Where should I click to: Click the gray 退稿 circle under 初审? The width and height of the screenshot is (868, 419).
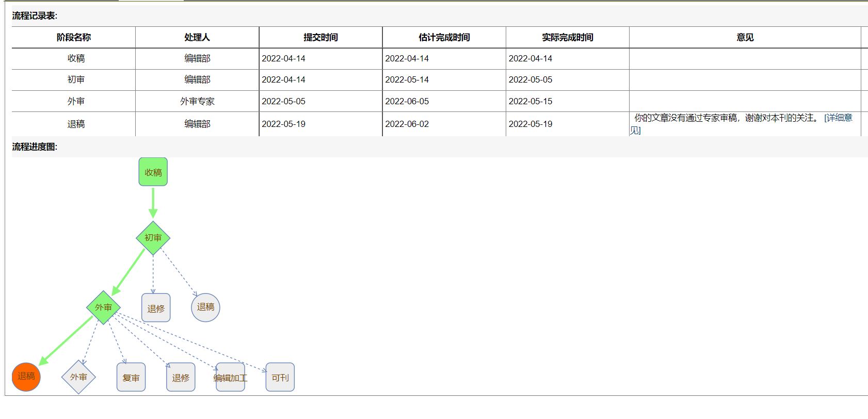205,308
